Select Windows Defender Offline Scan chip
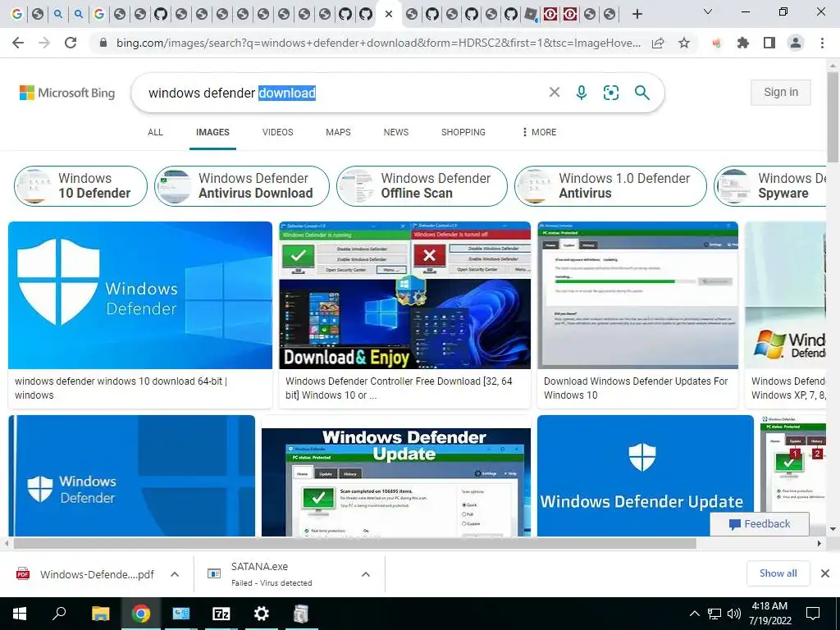Screen dimensions: 840x630 tap(422, 186)
